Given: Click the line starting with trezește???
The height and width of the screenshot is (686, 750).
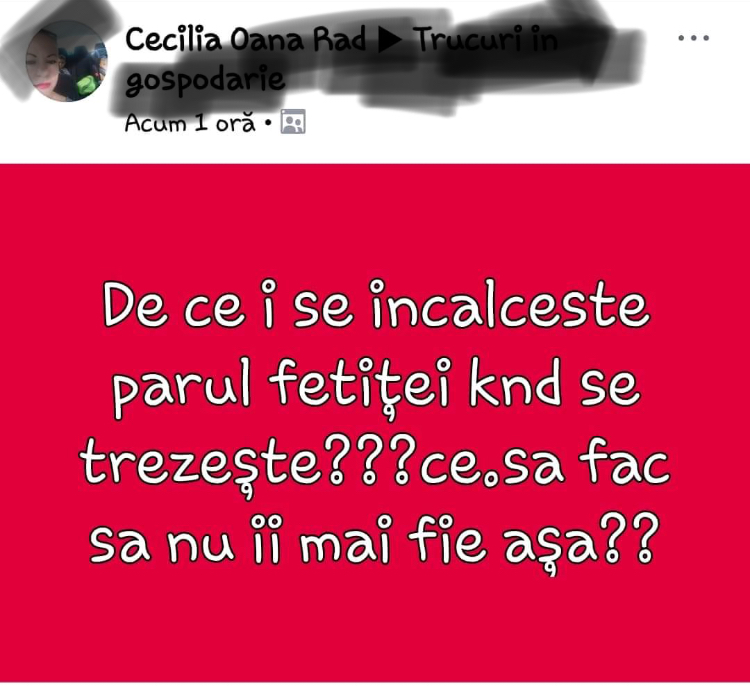Looking at the screenshot, I should point(375,463).
